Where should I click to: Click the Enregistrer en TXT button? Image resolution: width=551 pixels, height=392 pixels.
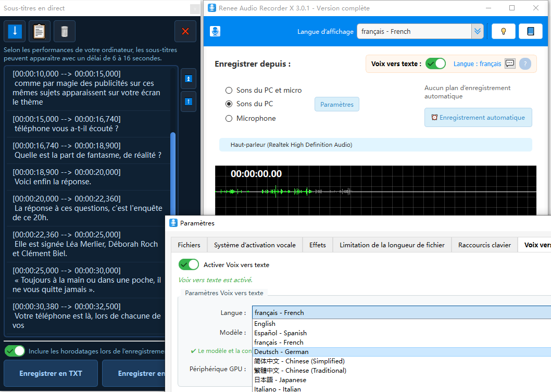pos(51,373)
